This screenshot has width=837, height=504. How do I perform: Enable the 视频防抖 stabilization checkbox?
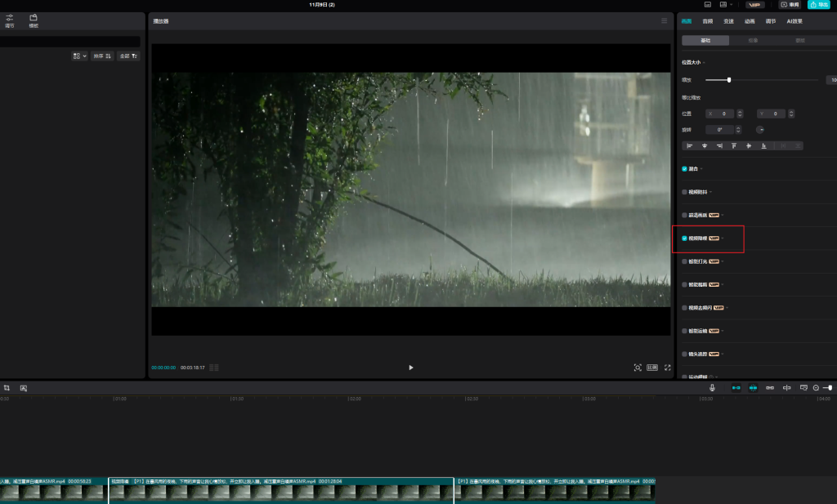tap(684, 192)
